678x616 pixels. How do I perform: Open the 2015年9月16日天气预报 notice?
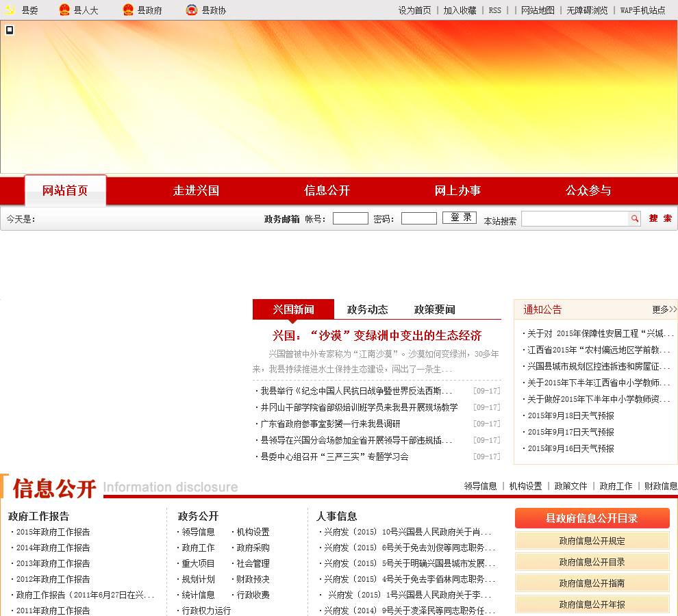(x=570, y=449)
